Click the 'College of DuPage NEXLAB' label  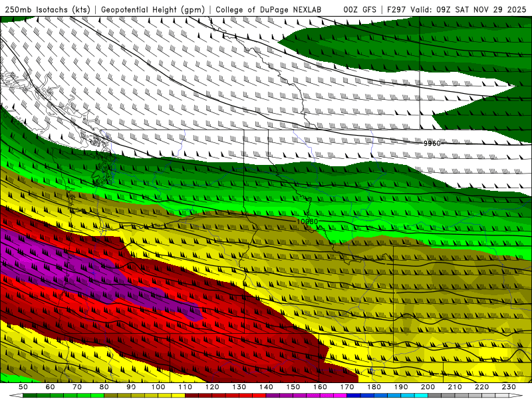268,9
